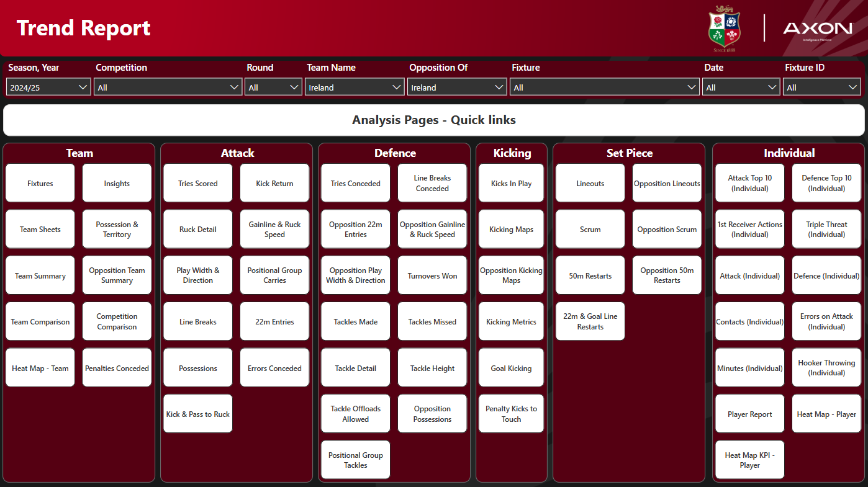Select 22m & Goal Line Restarts
Screen dimensions: 868x487
point(590,321)
